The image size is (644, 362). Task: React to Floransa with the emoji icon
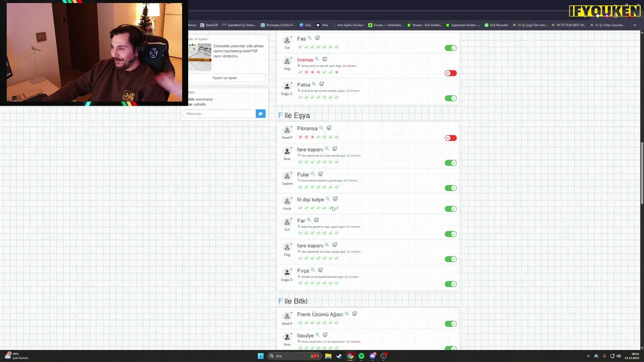coord(329,128)
